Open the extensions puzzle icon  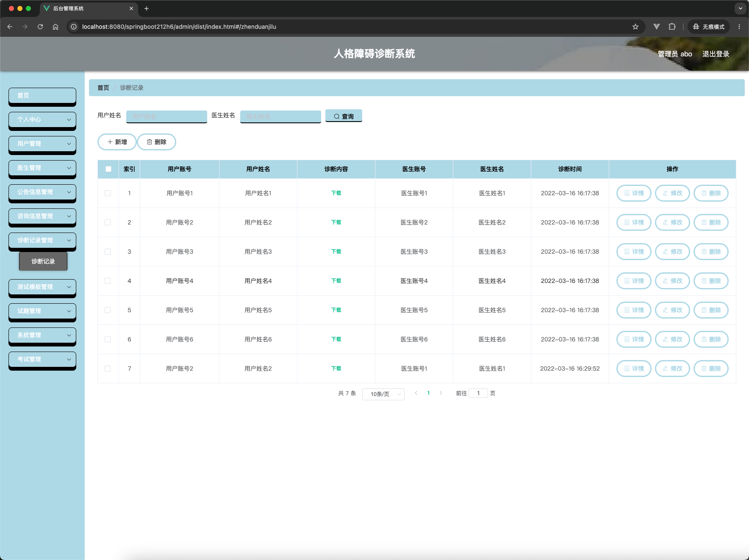pyautogui.click(x=672, y=27)
